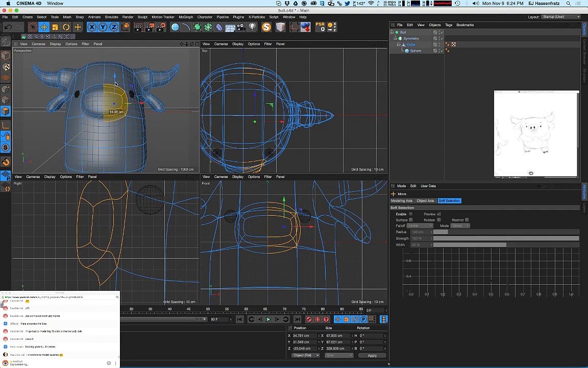Toggle the Z axis lock
Screen dimensions: 588x368
[x=114, y=27]
